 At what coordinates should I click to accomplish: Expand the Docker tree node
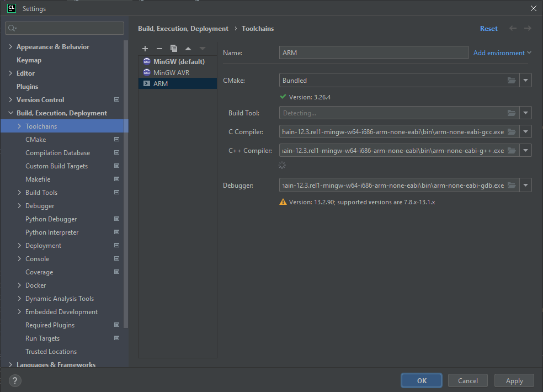click(x=19, y=285)
